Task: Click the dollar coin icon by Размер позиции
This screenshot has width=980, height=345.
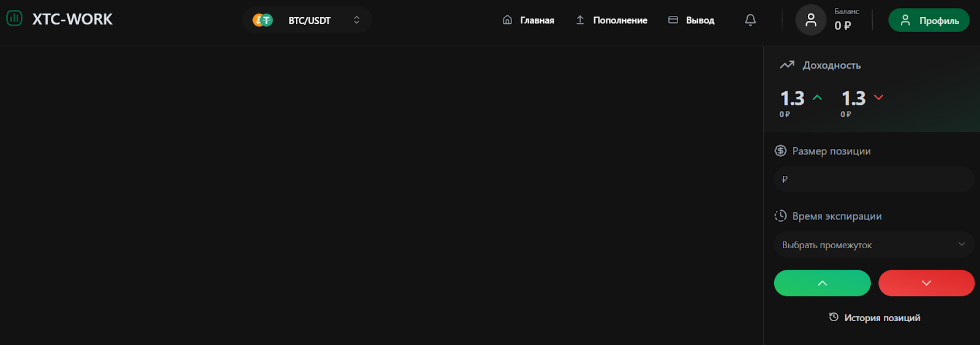Action: coord(780,151)
